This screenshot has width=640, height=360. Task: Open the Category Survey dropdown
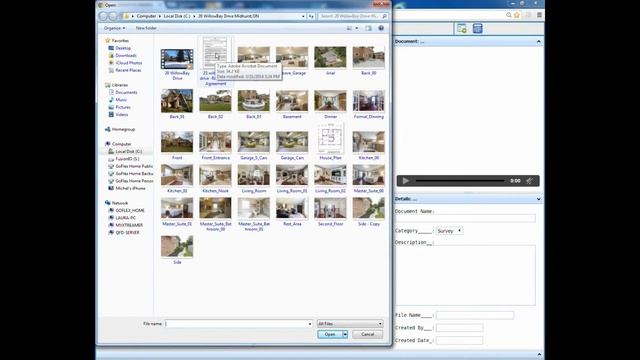tap(449, 231)
